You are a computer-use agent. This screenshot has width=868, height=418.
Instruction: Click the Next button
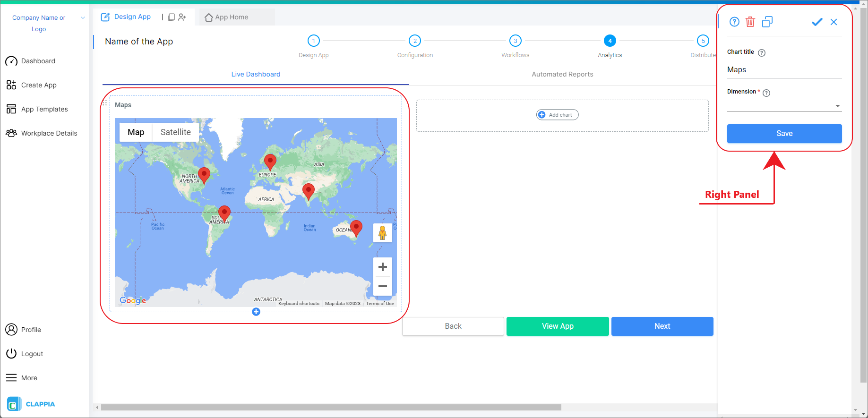[x=662, y=326]
